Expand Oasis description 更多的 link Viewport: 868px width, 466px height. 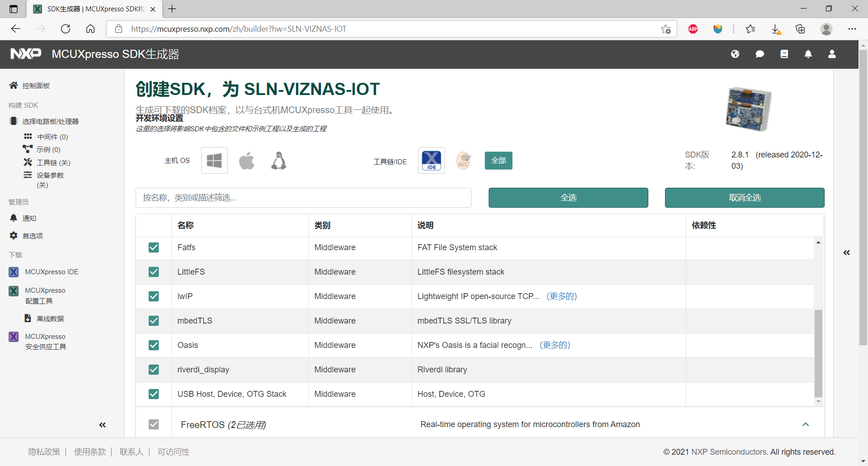click(x=555, y=345)
